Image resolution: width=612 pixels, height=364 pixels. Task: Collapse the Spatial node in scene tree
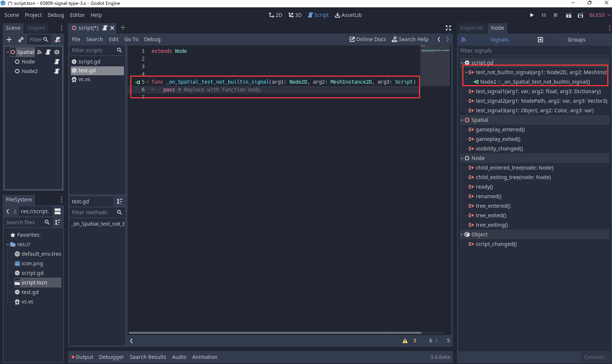pyautogui.click(x=8, y=52)
